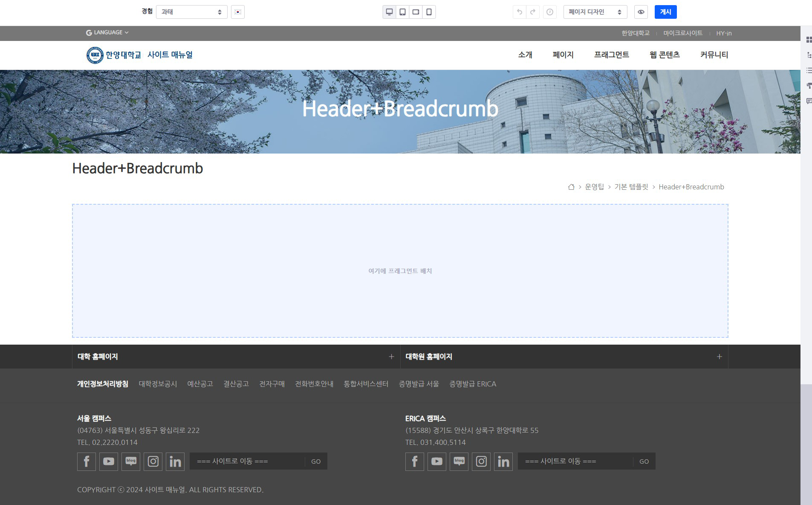Click the home icon in breadcrumb
The height and width of the screenshot is (505, 812).
pyautogui.click(x=571, y=187)
